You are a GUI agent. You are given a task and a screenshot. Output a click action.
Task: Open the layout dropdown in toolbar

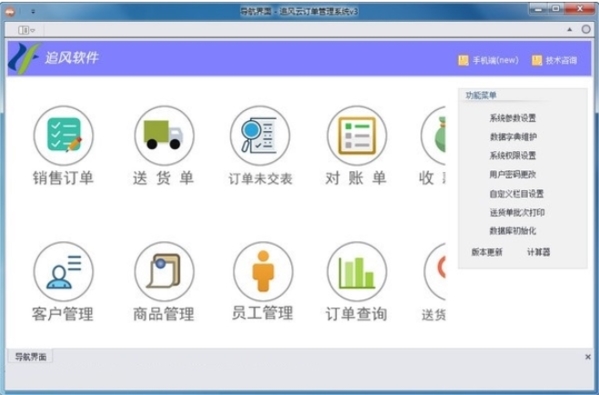coord(26,30)
